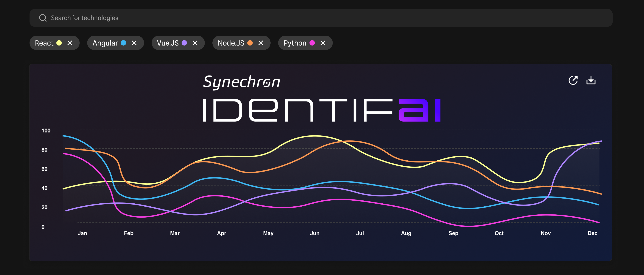Remove the React tag with its X
The width and height of the screenshot is (644, 275).
(70, 43)
